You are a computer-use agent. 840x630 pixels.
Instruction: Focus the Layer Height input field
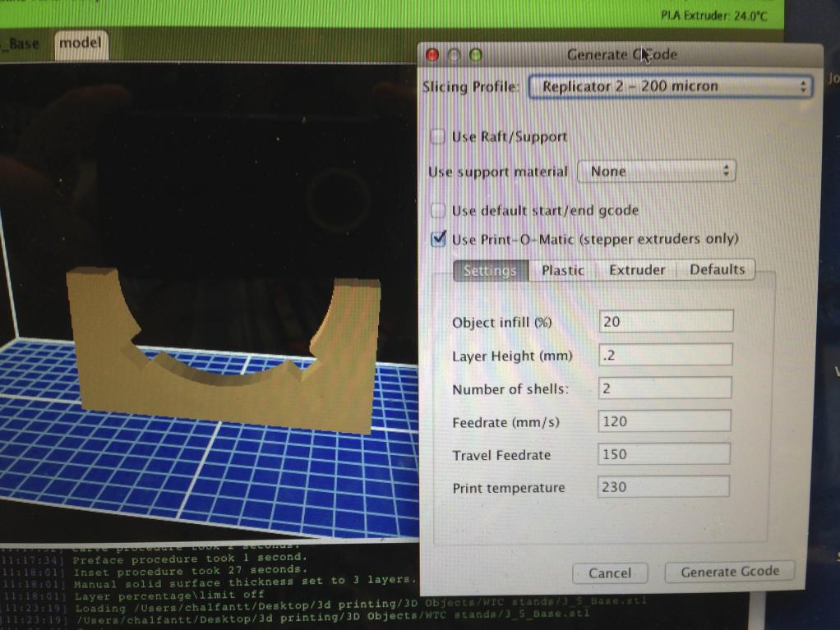coord(666,355)
